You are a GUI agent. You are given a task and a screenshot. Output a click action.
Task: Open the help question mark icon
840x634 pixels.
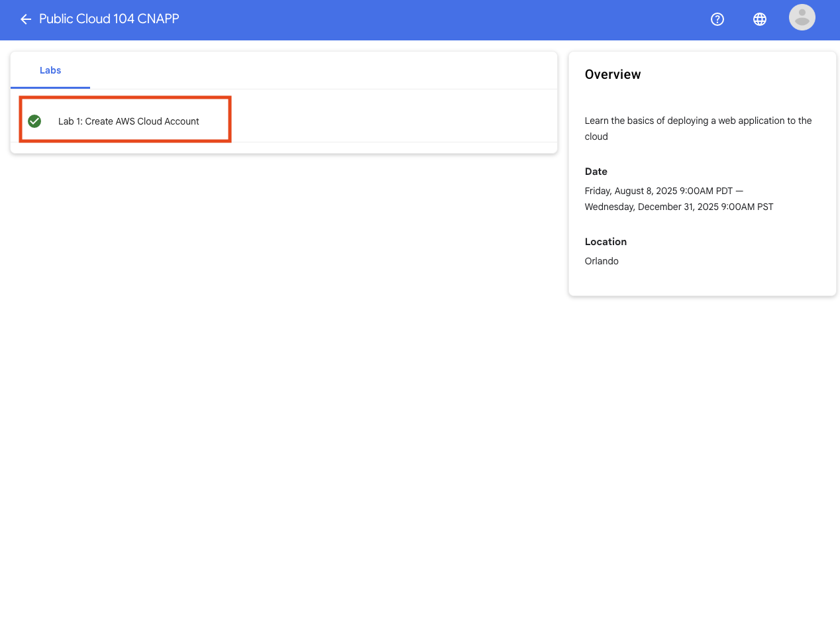click(x=717, y=19)
